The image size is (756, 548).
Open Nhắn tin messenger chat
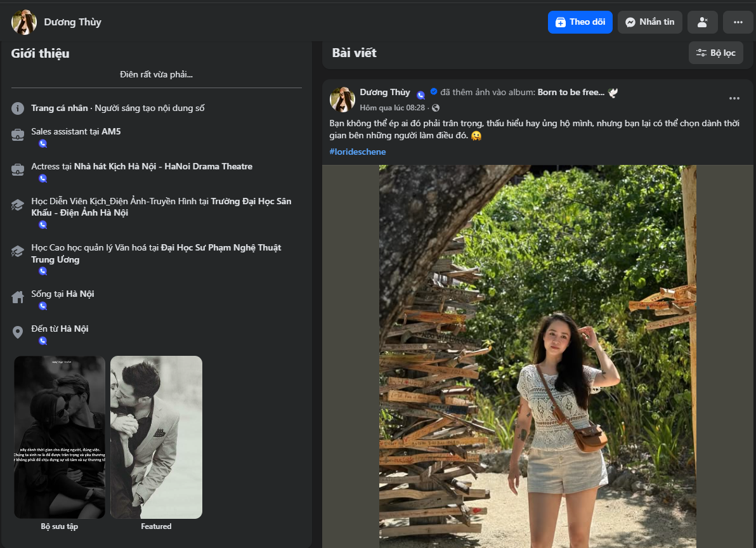pyautogui.click(x=649, y=22)
